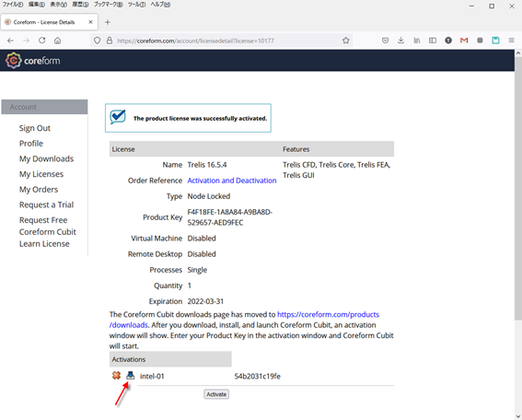
Task: Click the URL address bar field
Action: tap(221, 41)
